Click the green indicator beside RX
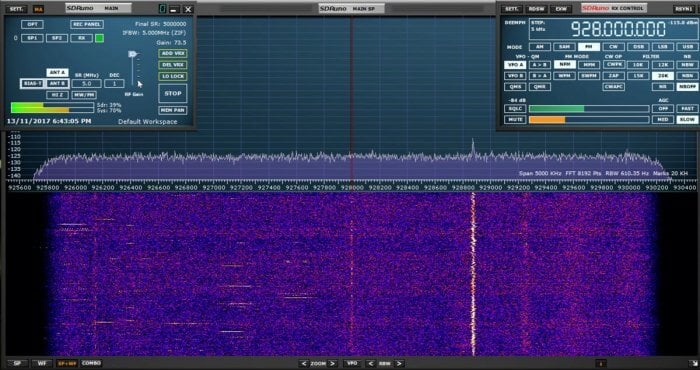700x370 pixels. [100, 38]
